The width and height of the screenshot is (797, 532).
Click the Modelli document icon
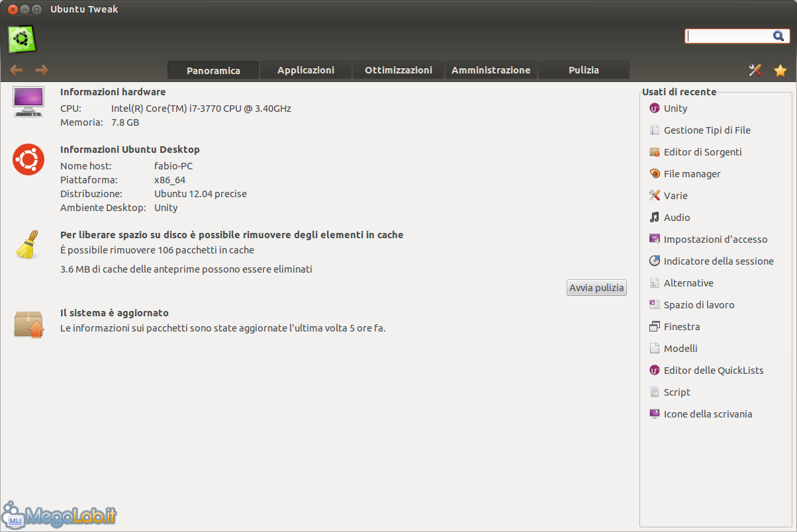tap(655, 349)
